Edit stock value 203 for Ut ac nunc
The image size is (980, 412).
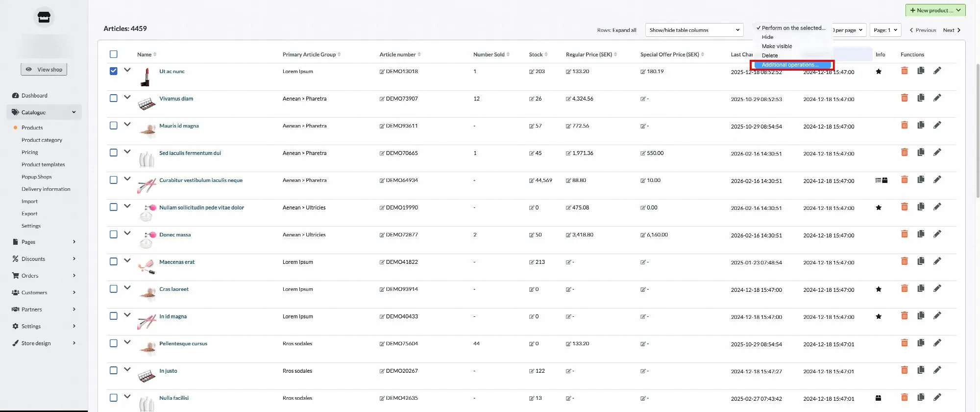pos(532,72)
